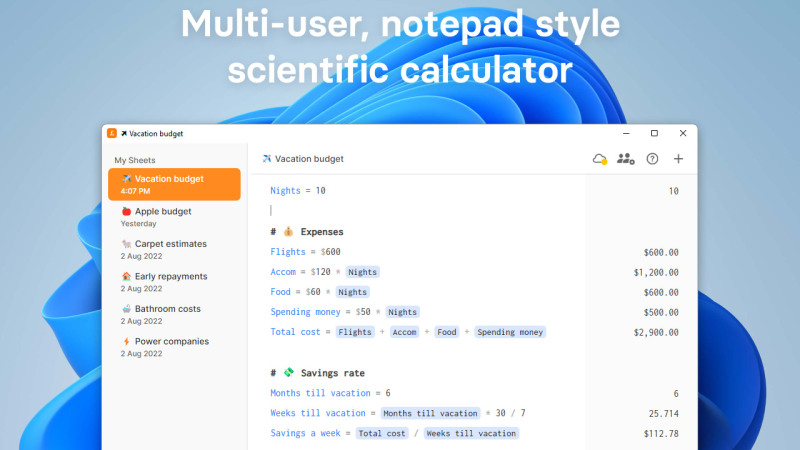Click the Flights variable name
800x450 pixels.
pyautogui.click(x=288, y=252)
